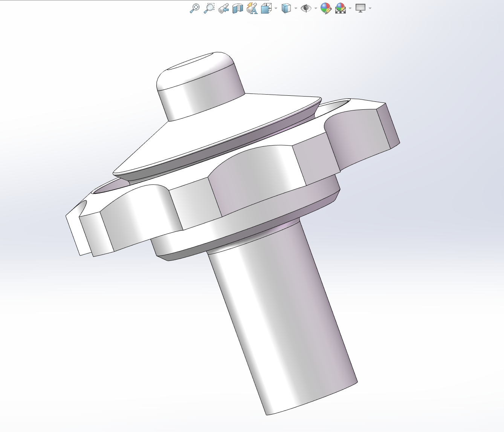Expand the Hide/Show Items dropdown arrow
The height and width of the screenshot is (432, 504).
click(316, 8)
